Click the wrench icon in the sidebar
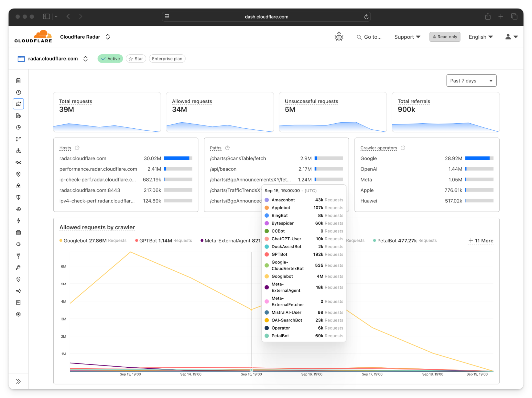This screenshot has width=532, height=398. [x=18, y=267]
